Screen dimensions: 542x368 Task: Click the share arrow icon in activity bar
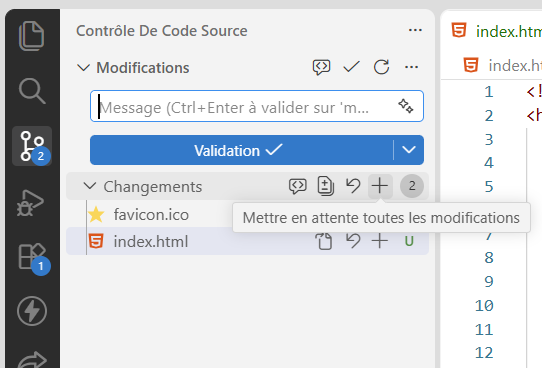point(32,359)
